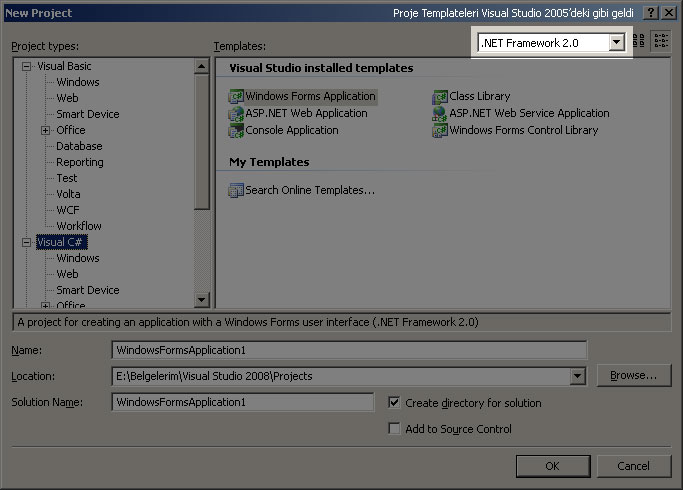Select the Workflow project type
The image size is (683, 490).
coord(79,226)
